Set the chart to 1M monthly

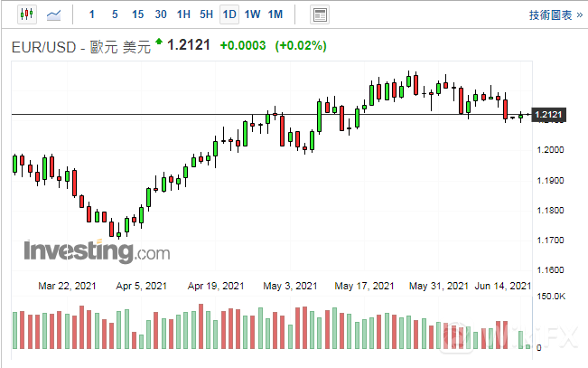275,14
